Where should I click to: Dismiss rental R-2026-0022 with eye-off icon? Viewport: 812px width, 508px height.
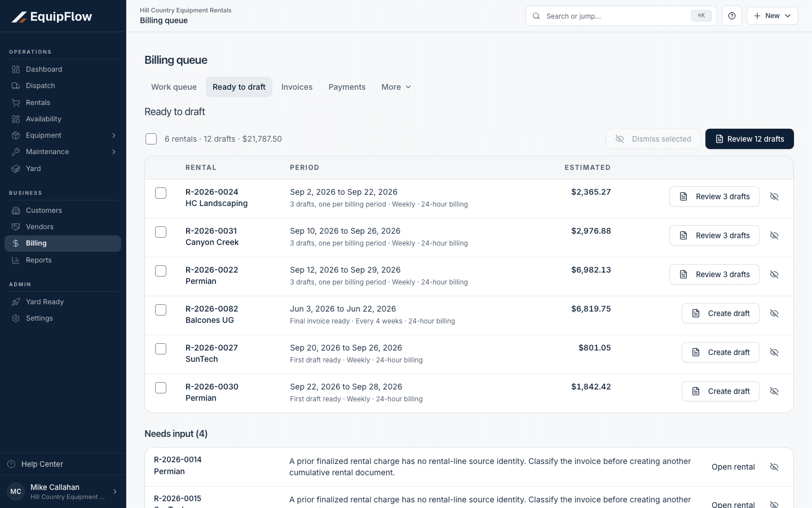point(774,274)
